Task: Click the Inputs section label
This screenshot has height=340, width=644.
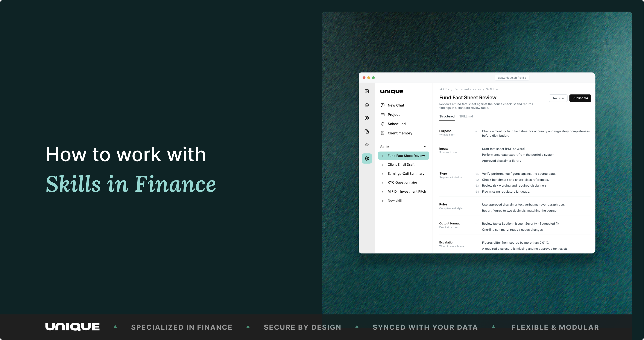Action: click(444, 149)
